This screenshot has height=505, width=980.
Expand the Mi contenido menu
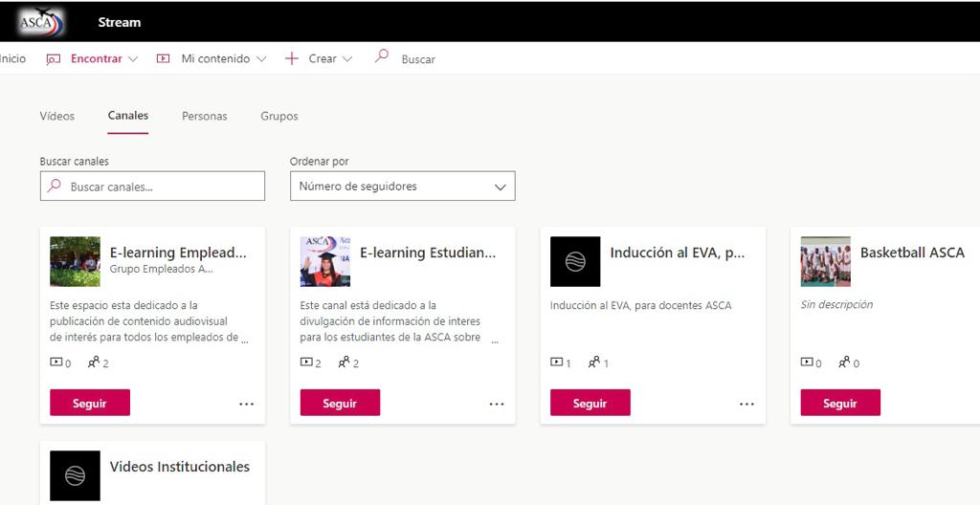click(223, 58)
